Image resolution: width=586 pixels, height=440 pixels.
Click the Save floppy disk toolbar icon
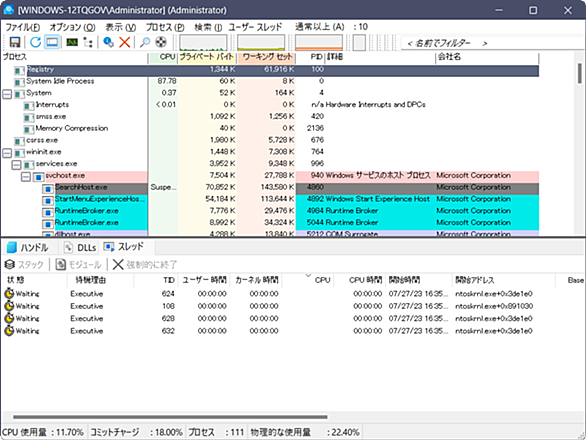15,42
